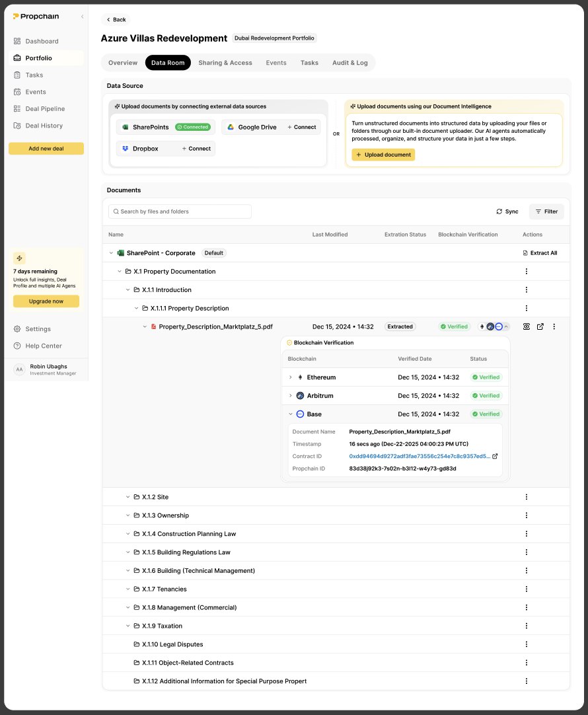588x715 pixels.
Task: Click external link icon beside Contract ID
Action: 495,457
